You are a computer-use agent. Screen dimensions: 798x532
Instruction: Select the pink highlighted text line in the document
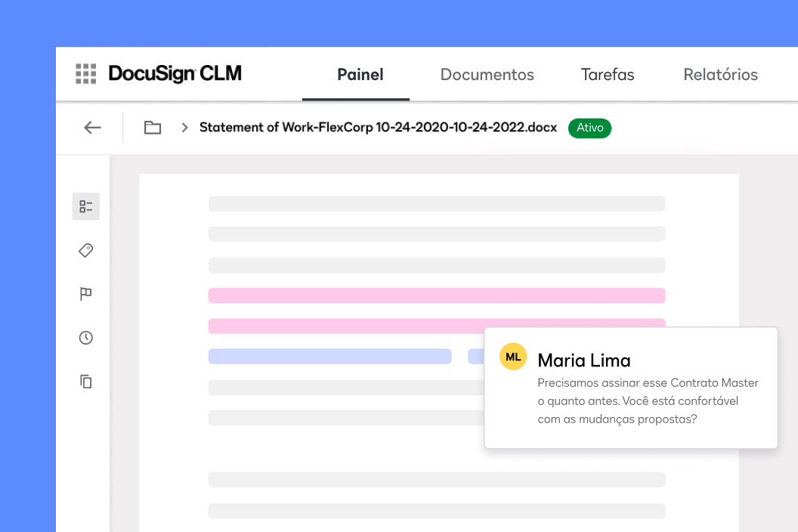[437, 295]
